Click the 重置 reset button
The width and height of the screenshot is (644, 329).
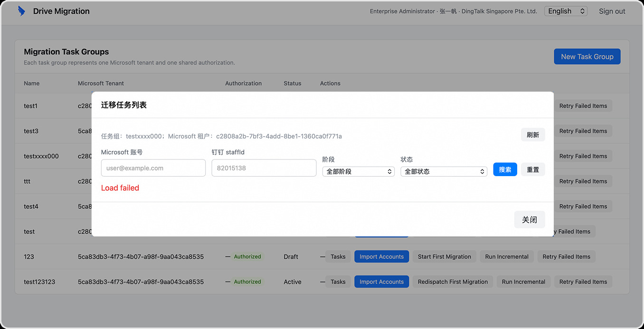533,169
